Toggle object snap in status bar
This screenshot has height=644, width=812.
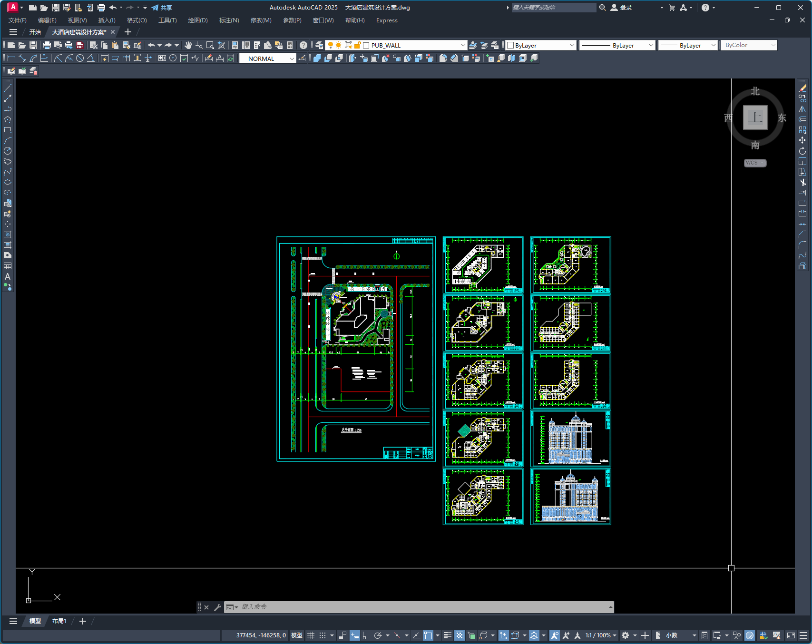[428, 635]
